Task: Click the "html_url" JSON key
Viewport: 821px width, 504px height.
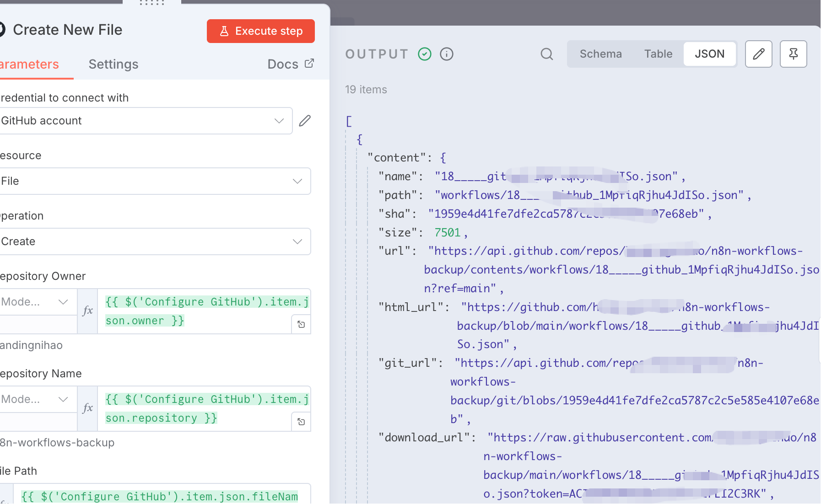Action: (411, 307)
